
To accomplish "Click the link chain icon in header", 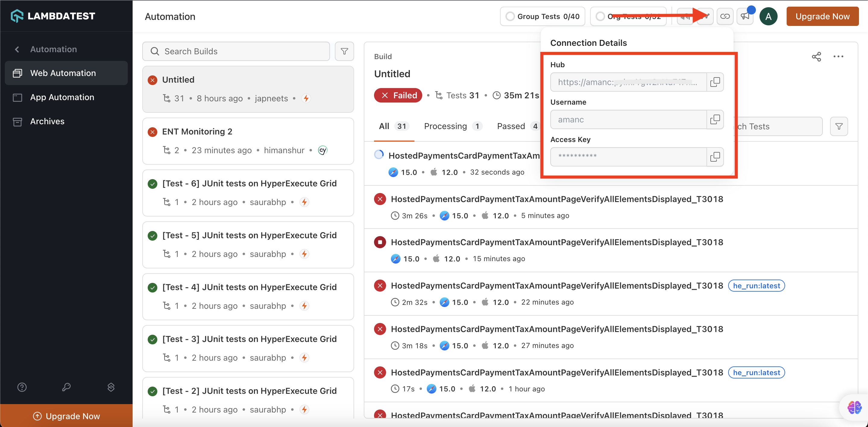I will pyautogui.click(x=725, y=16).
